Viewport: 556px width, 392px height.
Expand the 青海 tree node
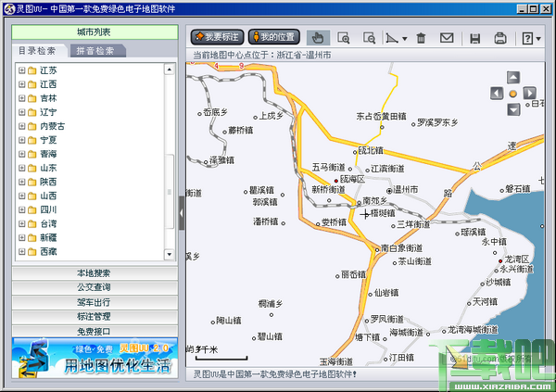21,154
